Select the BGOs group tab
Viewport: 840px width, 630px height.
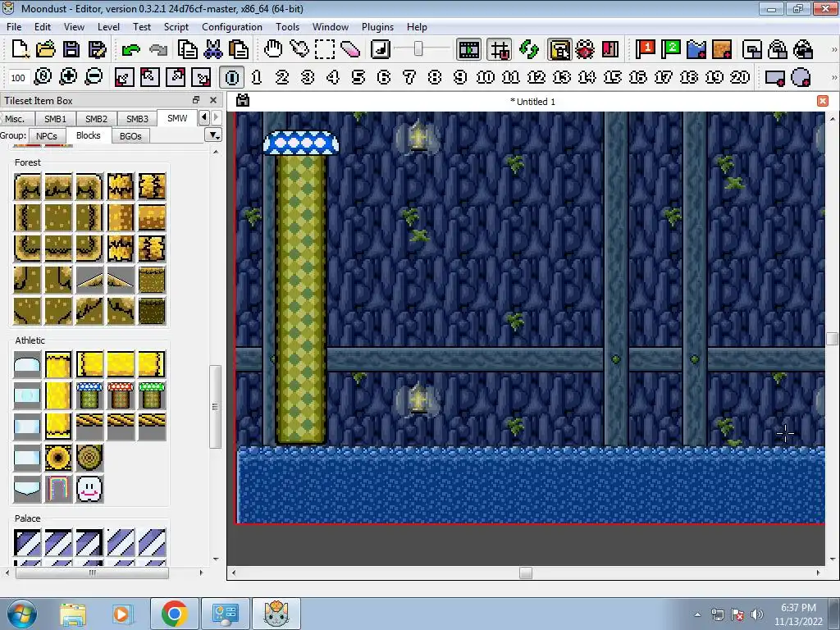click(x=130, y=136)
